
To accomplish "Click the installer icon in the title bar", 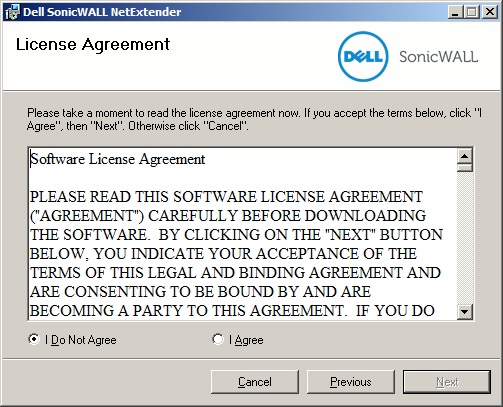I will point(12,12).
